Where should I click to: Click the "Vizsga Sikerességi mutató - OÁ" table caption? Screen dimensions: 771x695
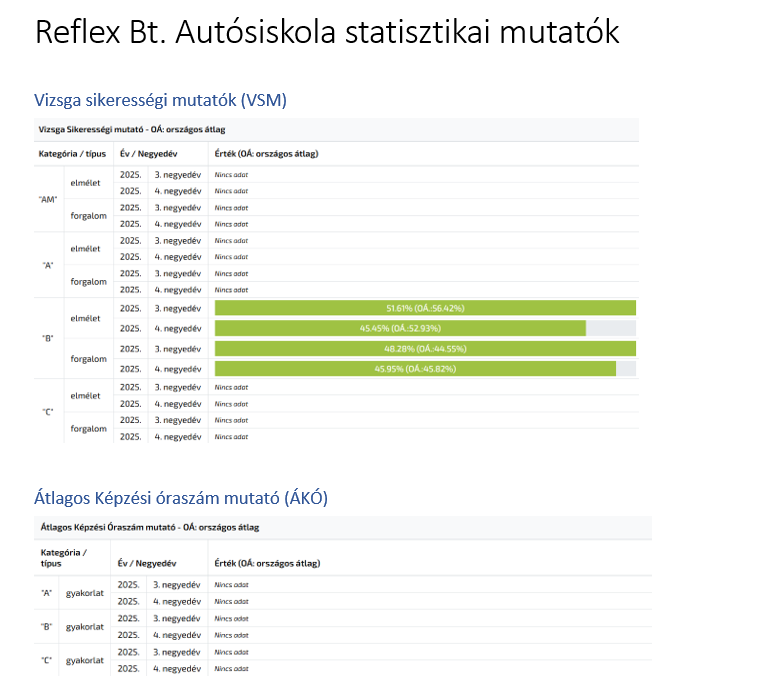[131, 129]
